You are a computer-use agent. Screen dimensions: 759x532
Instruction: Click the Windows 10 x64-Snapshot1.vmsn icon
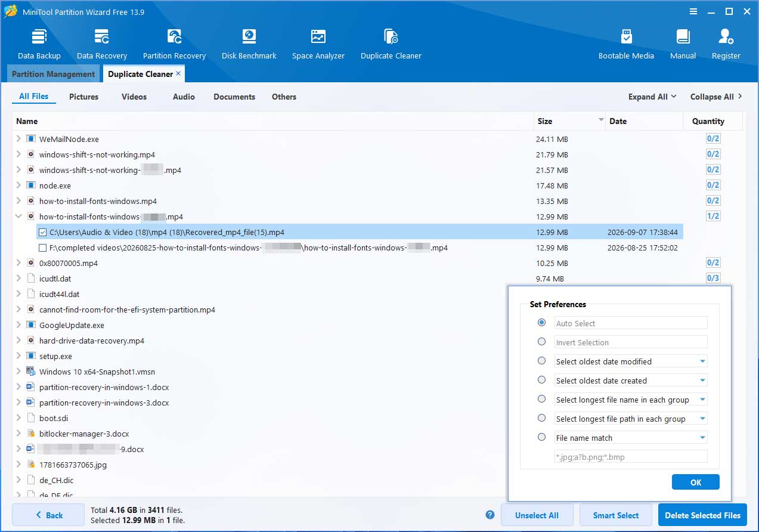click(x=31, y=372)
